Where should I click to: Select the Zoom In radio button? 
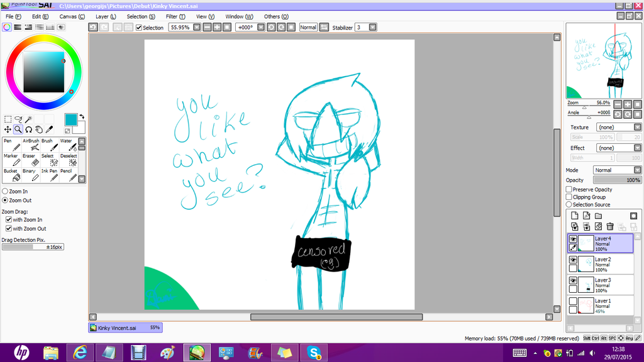tap(5, 191)
